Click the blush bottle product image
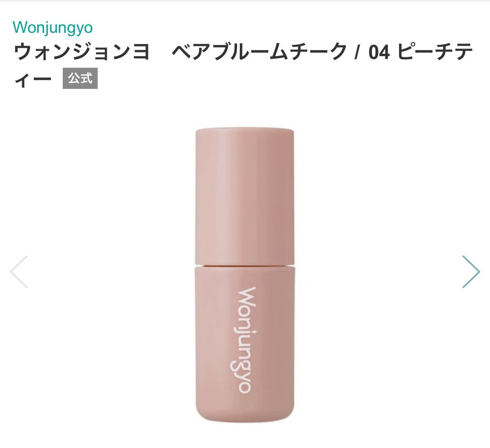490x448 pixels. tap(245, 275)
